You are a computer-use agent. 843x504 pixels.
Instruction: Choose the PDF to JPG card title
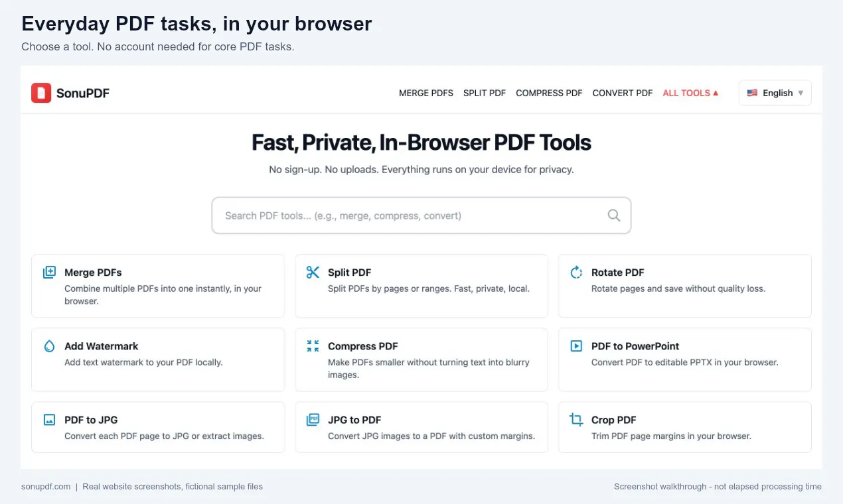tap(91, 420)
